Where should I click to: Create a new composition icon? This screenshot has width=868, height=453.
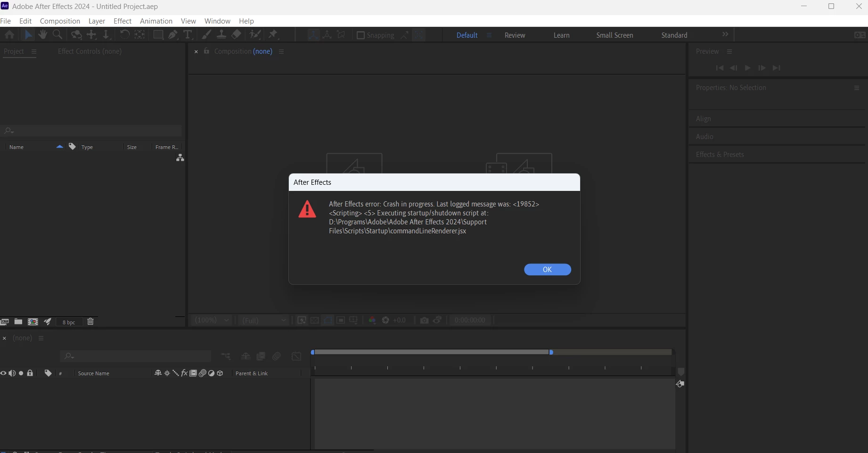coord(33,321)
